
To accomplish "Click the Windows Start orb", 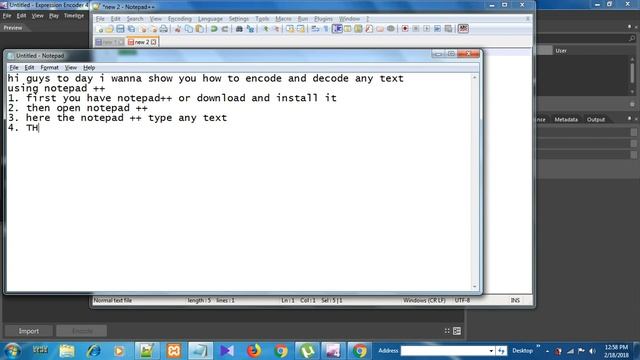I will click(12, 351).
